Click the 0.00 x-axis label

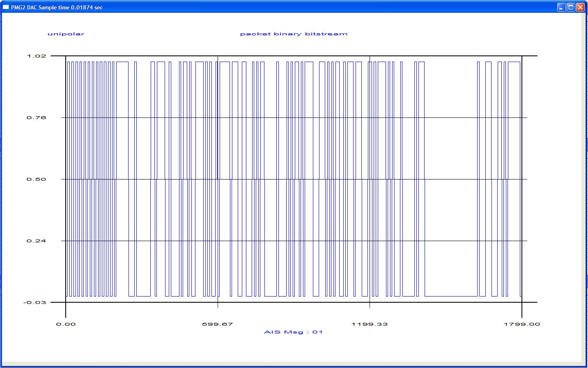point(66,324)
